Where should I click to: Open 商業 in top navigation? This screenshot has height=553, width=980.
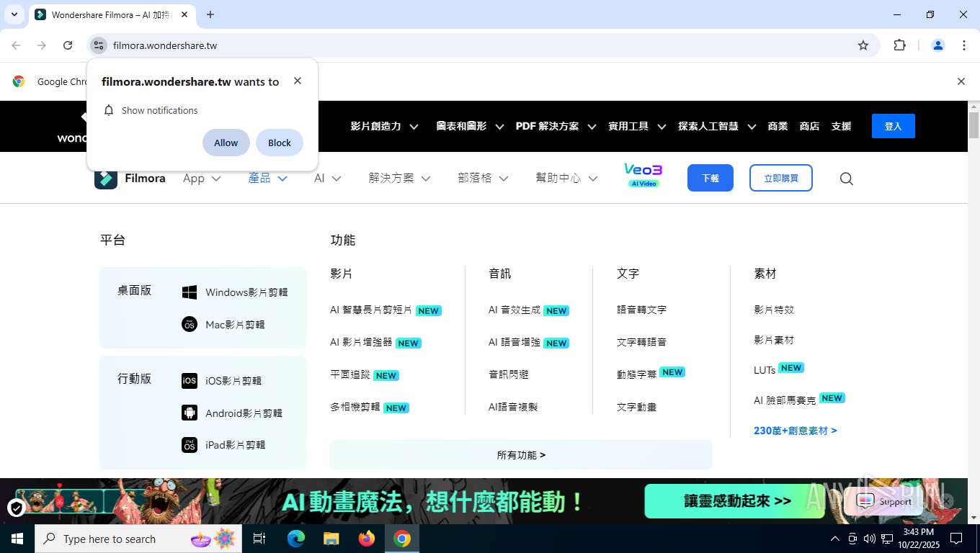click(x=778, y=126)
